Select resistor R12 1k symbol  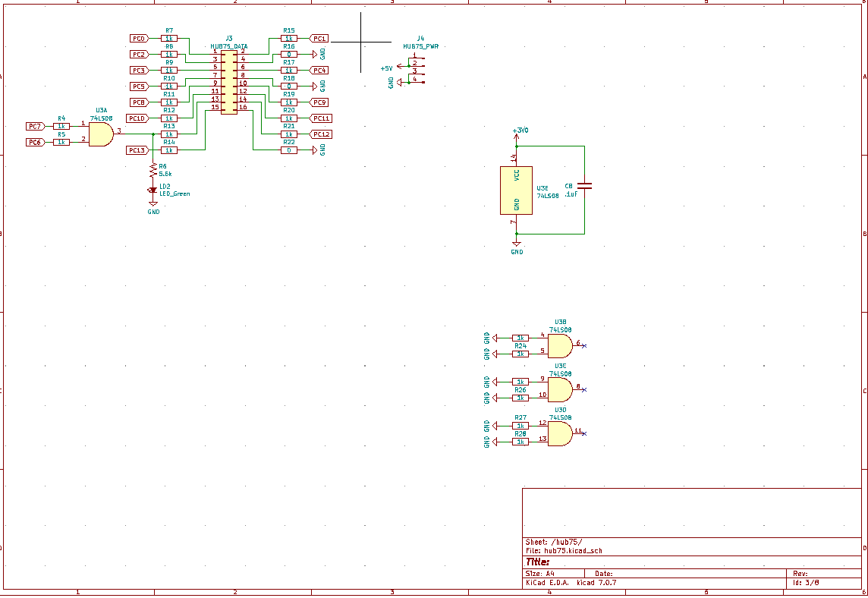[169, 118]
